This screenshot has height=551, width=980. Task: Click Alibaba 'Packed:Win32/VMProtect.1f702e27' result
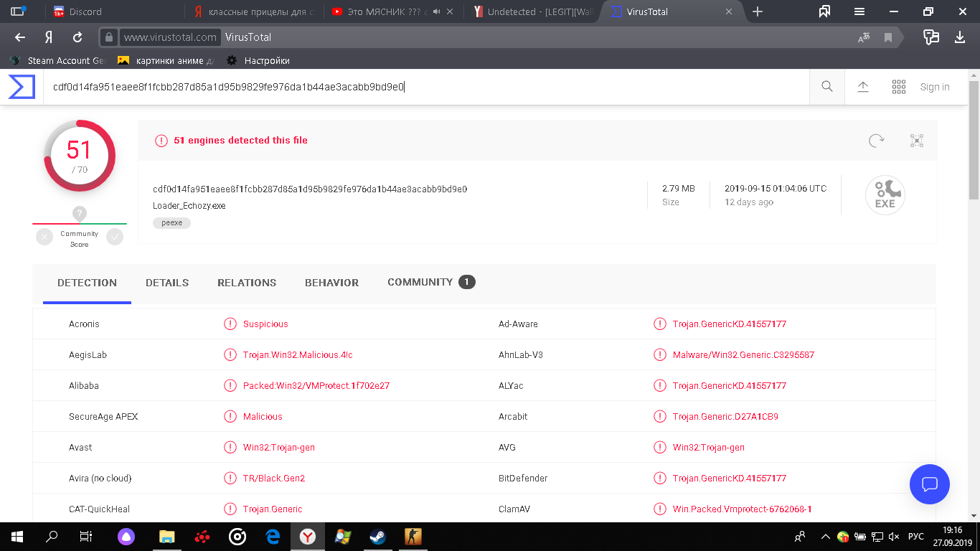click(x=316, y=386)
